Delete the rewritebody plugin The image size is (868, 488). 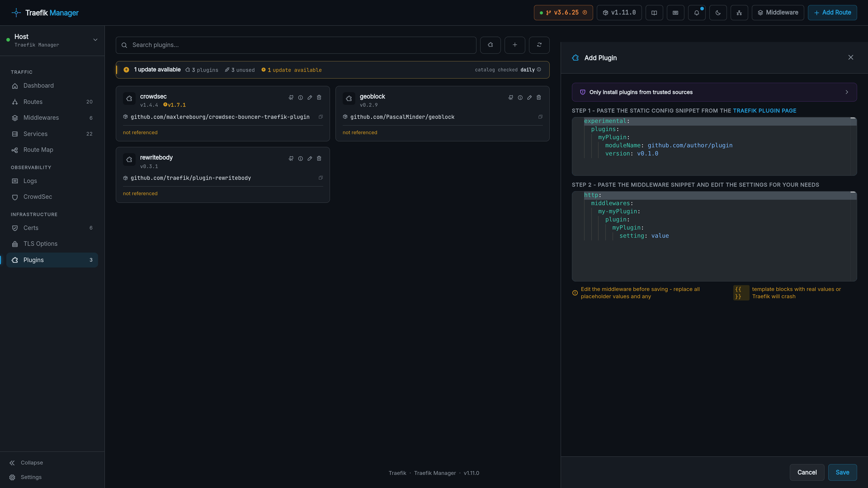tap(319, 159)
